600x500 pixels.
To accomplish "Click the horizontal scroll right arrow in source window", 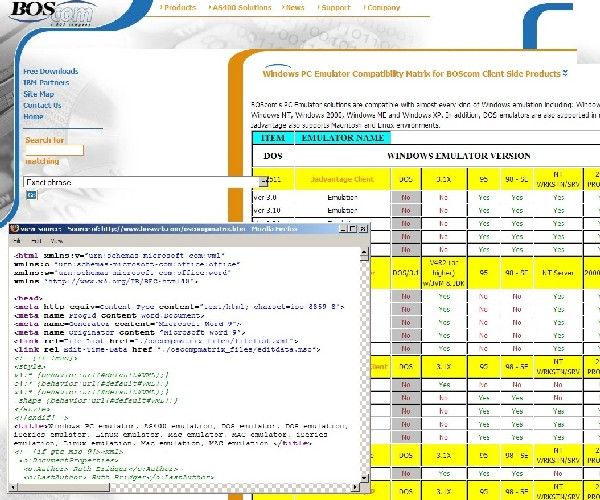I will pyautogui.click(x=355, y=487).
